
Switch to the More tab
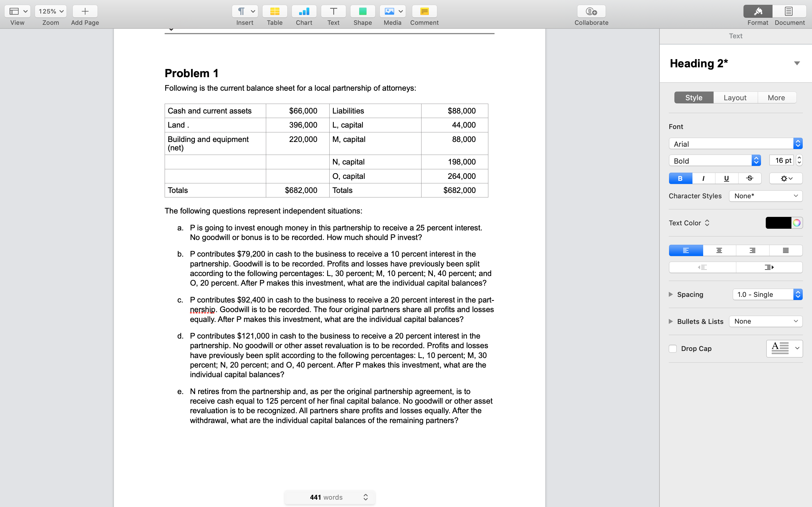(776, 97)
